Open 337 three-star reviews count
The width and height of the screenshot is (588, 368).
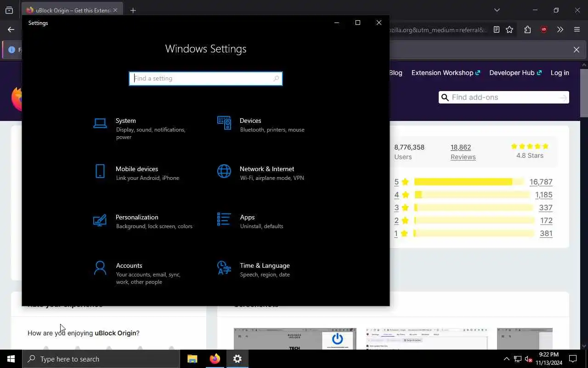[x=546, y=207]
